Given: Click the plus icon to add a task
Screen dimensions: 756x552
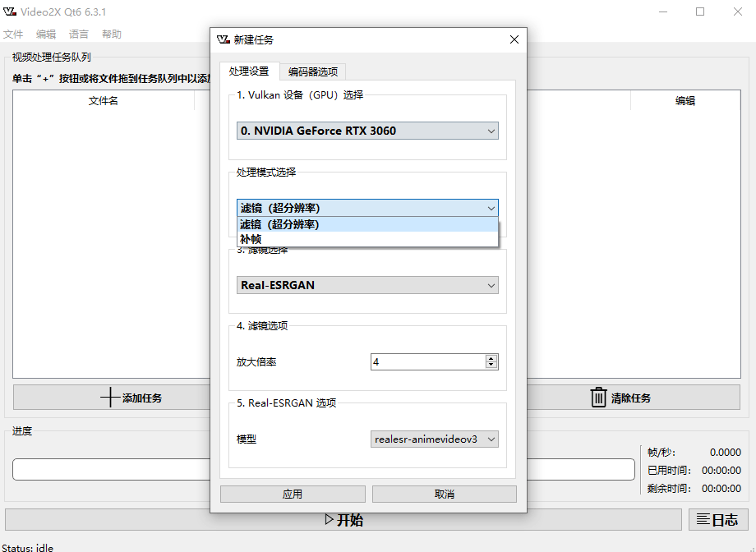Looking at the screenshot, I should click(109, 398).
